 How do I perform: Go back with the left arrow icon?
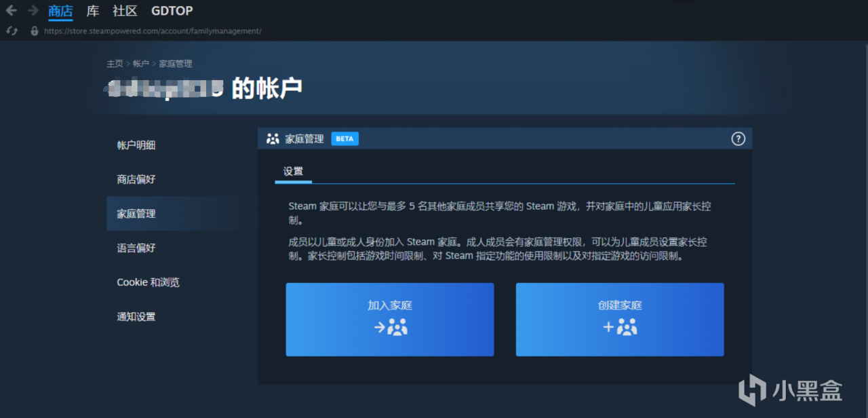[11, 11]
